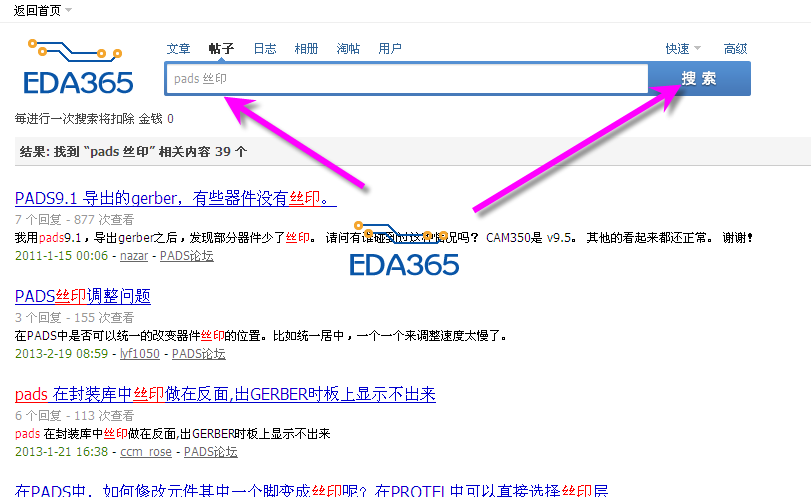
Task: Focus the search field containing pads 丝印
Action: [x=407, y=79]
